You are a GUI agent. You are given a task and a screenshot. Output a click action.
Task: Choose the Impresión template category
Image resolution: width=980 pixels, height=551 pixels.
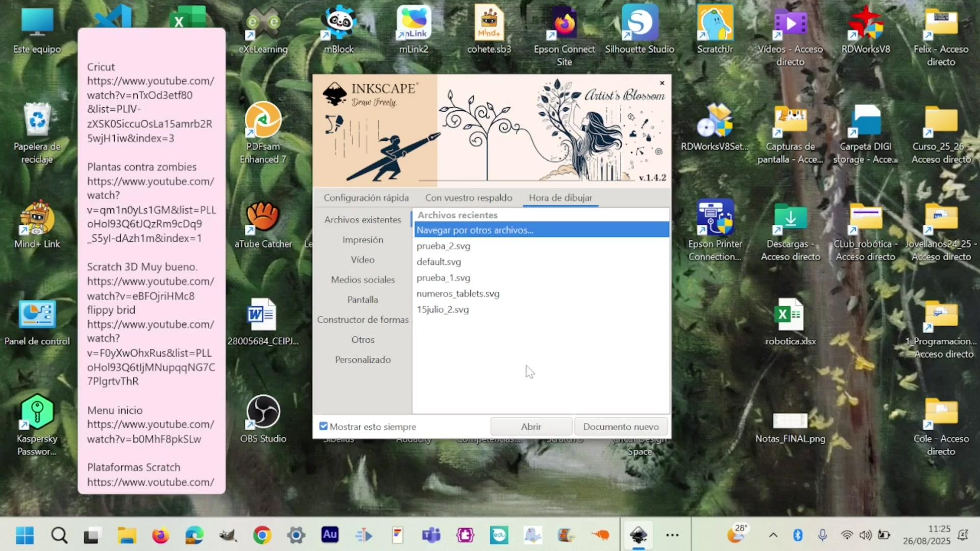coord(363,240)
